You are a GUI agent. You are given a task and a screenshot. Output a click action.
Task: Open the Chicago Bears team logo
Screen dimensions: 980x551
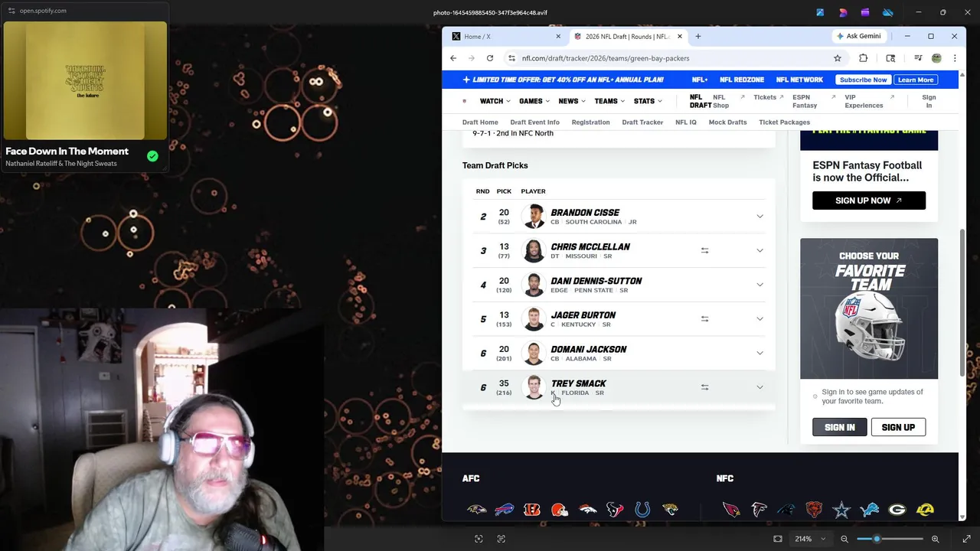(814, 510)
